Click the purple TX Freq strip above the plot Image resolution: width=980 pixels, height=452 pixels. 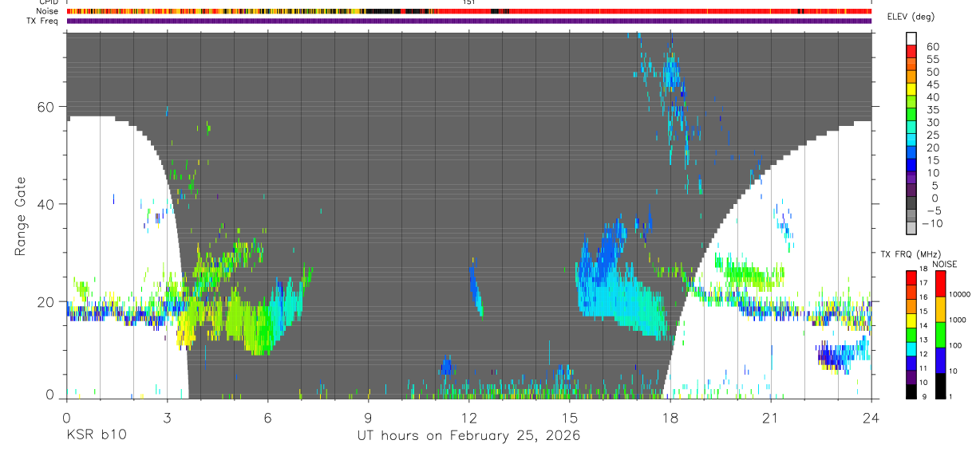pos(469,21)
